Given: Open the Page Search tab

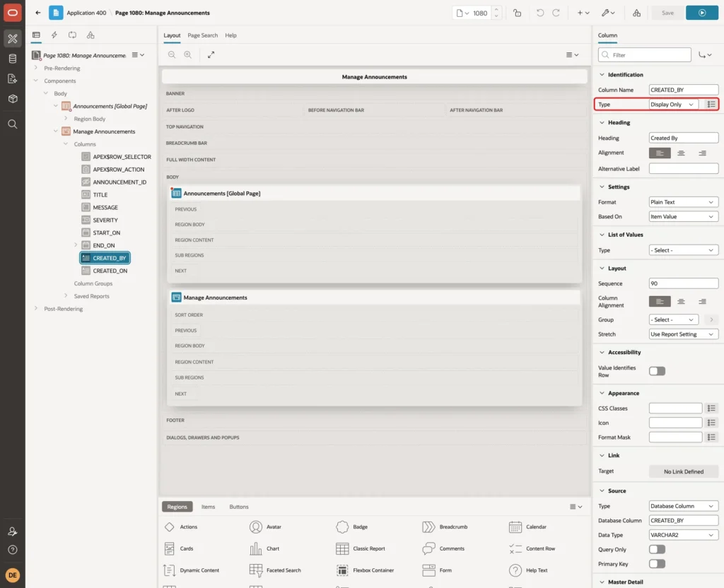Looking at the screenshot, I should 202,35.
